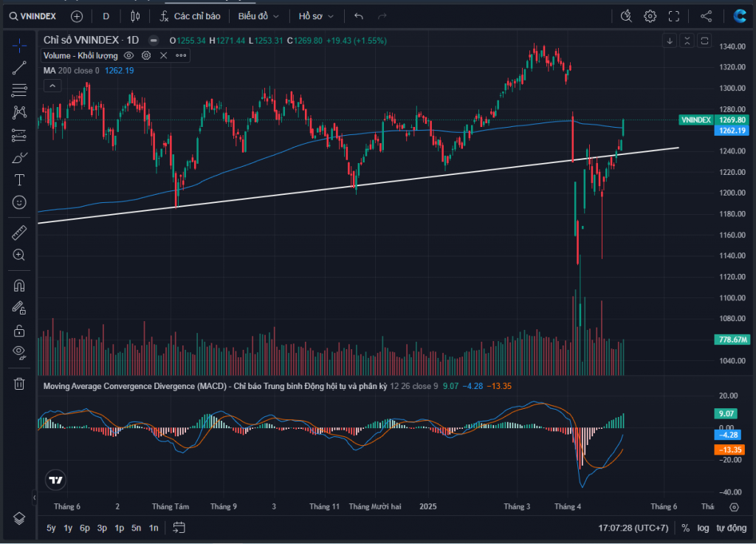Select the Fibonacci retracement tool

pos(19,91)
